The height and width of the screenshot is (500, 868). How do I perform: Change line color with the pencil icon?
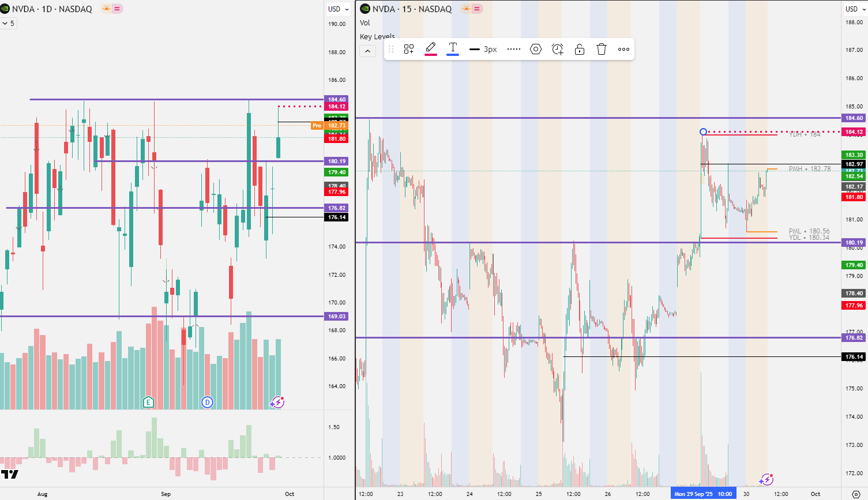tap(431, 49)
